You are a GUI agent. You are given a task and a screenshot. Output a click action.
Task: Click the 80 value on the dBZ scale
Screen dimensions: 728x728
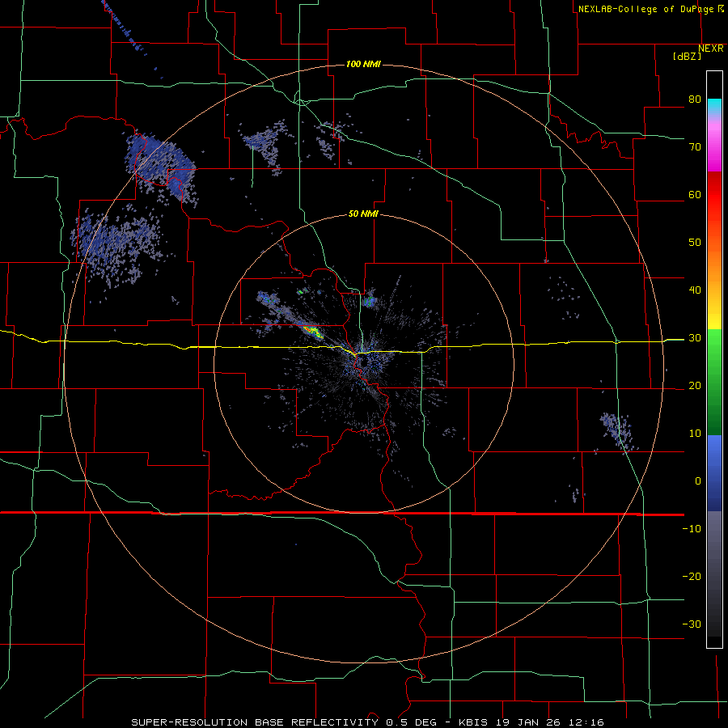[695, 99]
